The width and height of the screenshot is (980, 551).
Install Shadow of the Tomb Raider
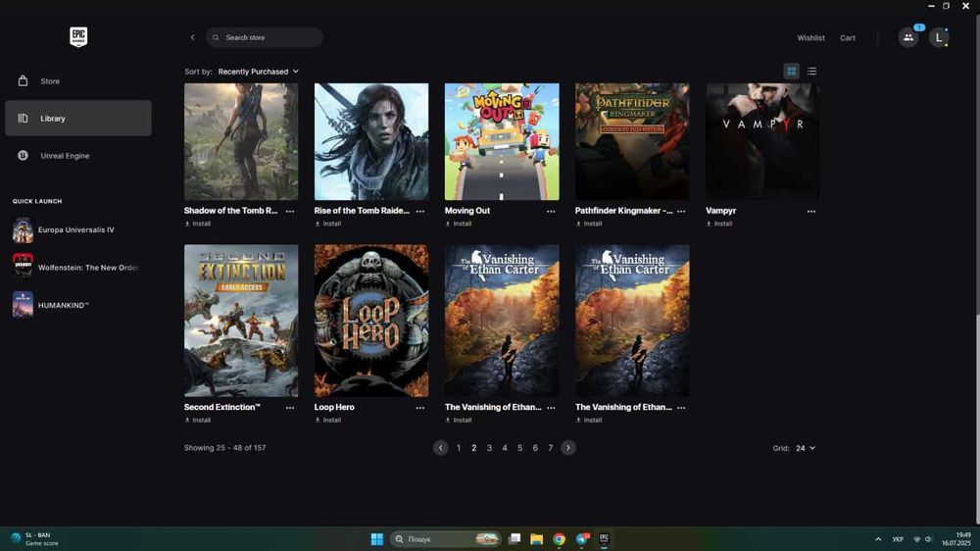198,224
